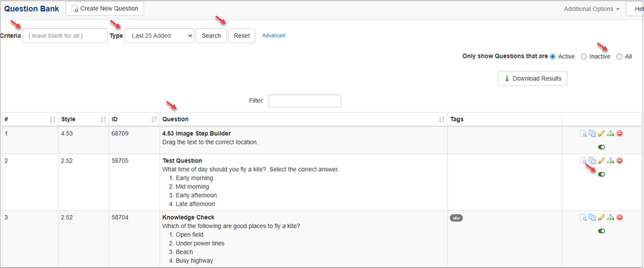
Task: Click ID cell 58705
Action: point(120,160)
